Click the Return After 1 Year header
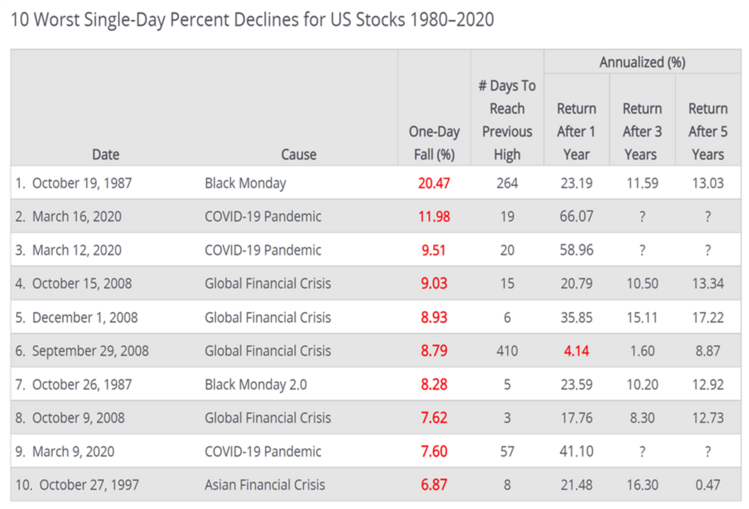This screenshot has width=749, height=509. [576, 131]
